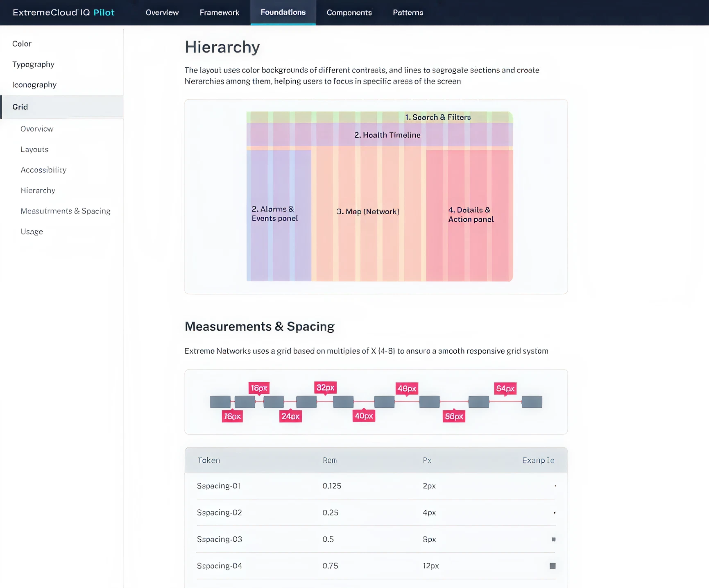This screenshot has height=588, width=709.
Task: Navigate to Usage sidebar link
Action: pyautogui.click(x=32, y=232)
